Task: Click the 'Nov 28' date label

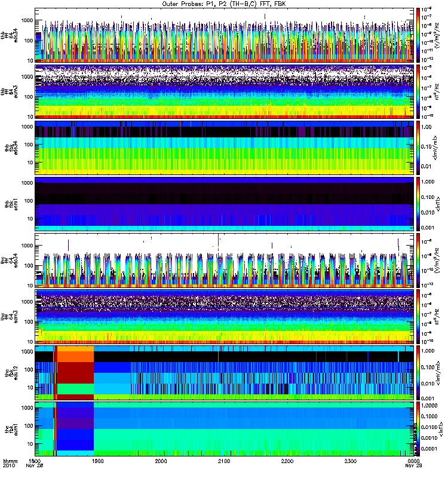Action: click(x=35, y=466)
